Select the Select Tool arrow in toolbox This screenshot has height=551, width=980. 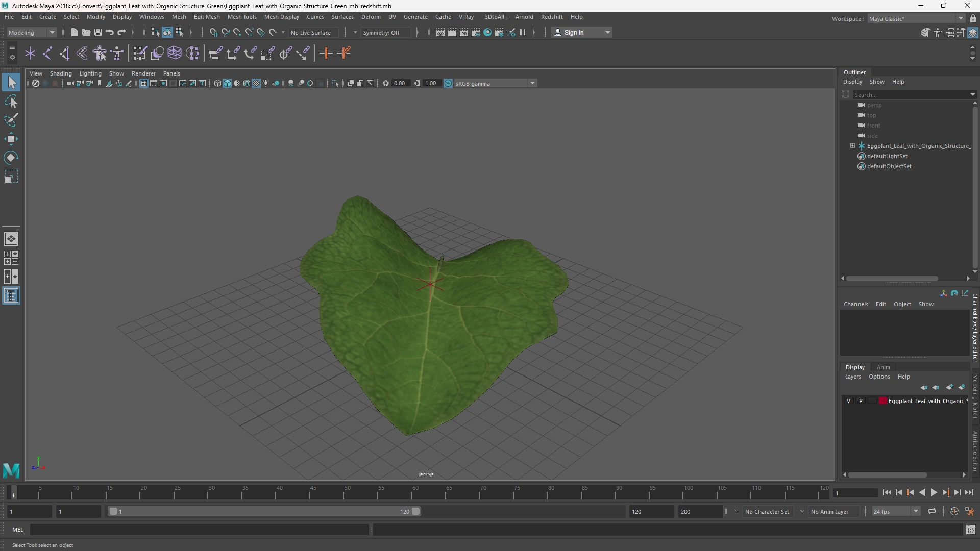click(x=11, y=82)
